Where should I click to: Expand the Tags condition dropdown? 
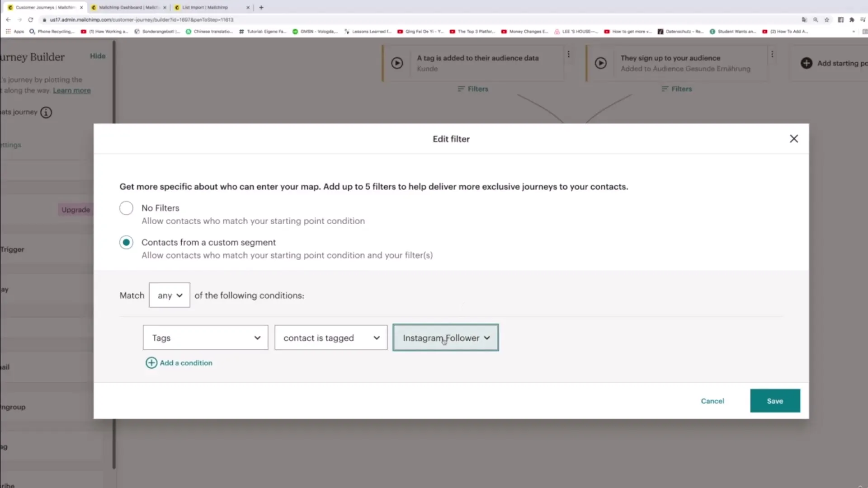pos(206,338)
